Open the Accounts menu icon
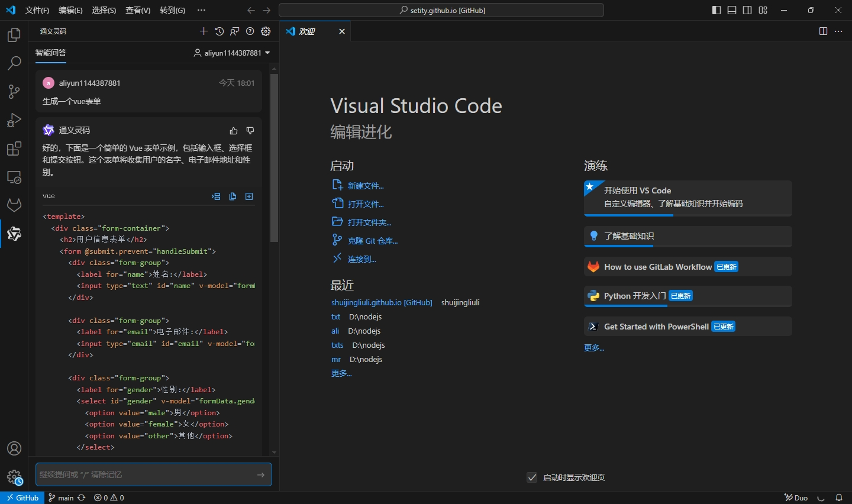 14,448
